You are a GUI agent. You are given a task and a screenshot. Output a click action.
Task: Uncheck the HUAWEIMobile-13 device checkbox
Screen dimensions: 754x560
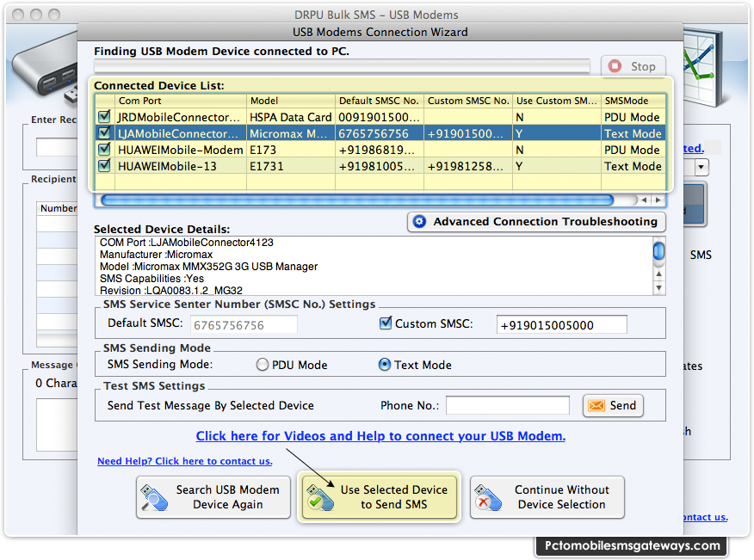[104, 166]
